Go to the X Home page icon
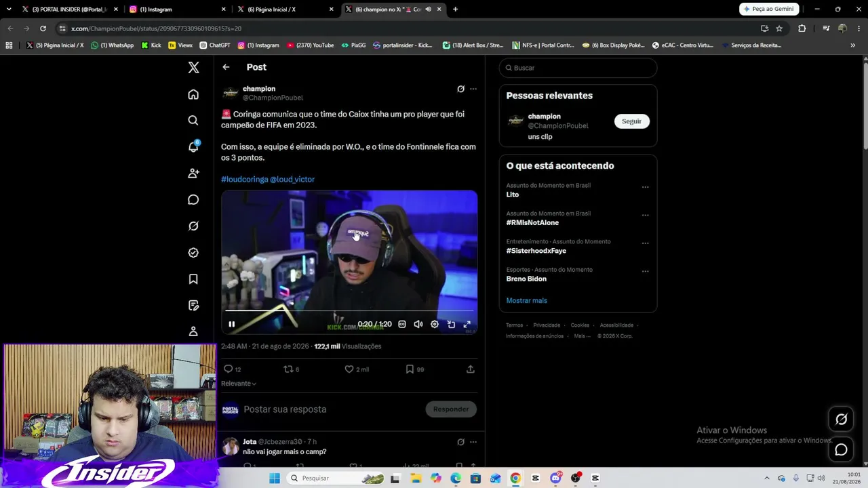This screenshot has width=868, height=488. point(193,94)
